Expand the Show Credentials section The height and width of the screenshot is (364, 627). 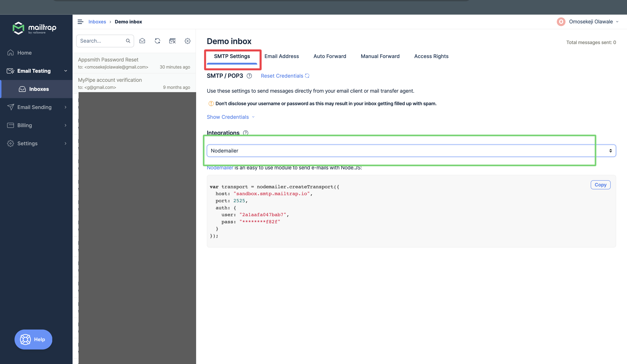[231, 117]
